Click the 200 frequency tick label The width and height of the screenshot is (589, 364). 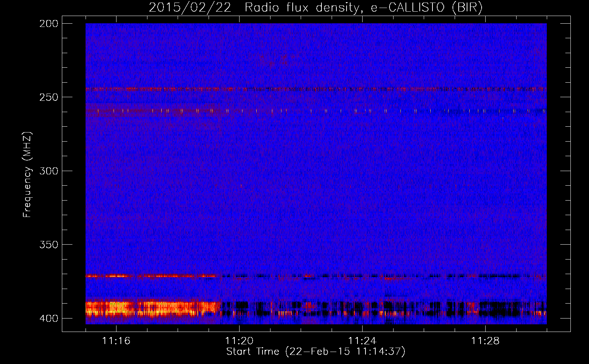pos(49,24)
